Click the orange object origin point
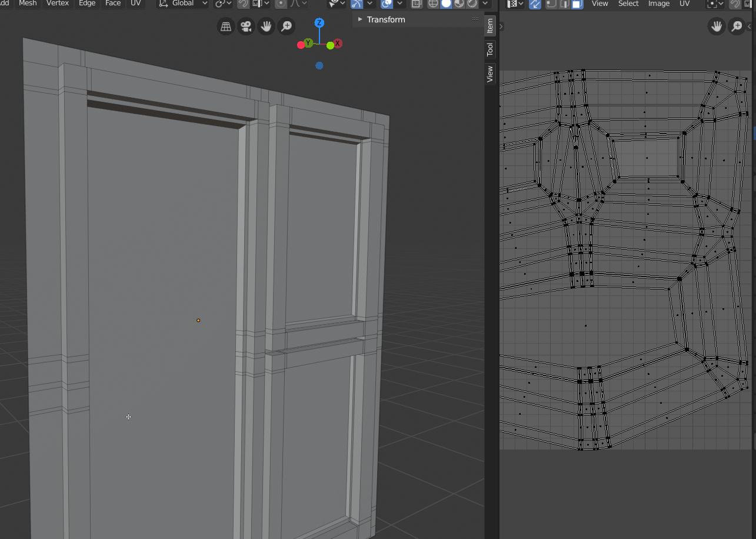 click(198, 320)
